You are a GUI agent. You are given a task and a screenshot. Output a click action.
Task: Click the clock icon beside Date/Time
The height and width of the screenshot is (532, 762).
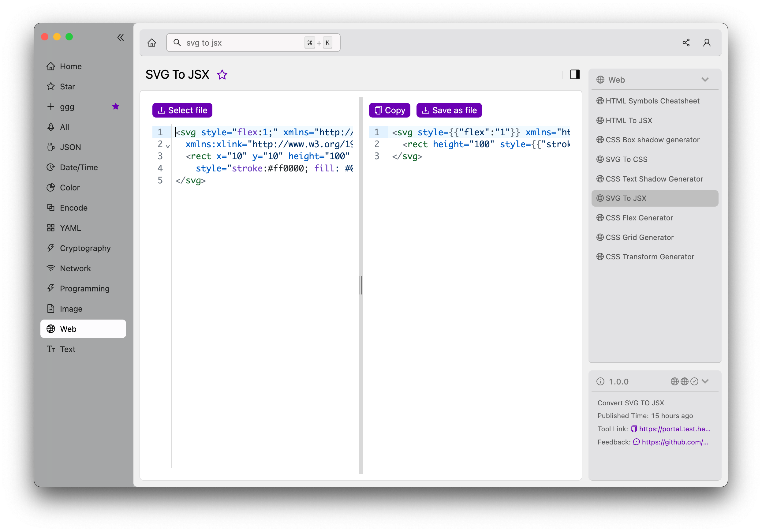(50, 167)
